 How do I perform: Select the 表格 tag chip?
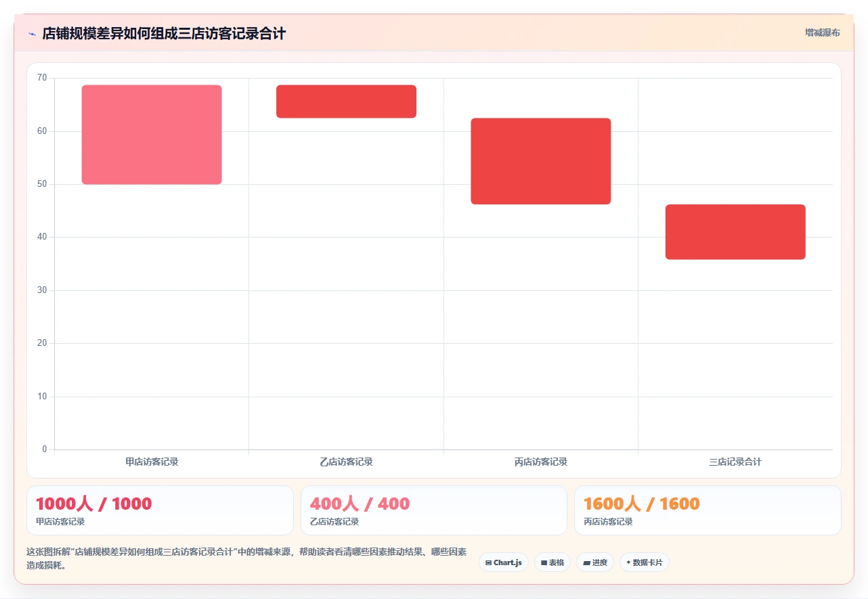552,562
